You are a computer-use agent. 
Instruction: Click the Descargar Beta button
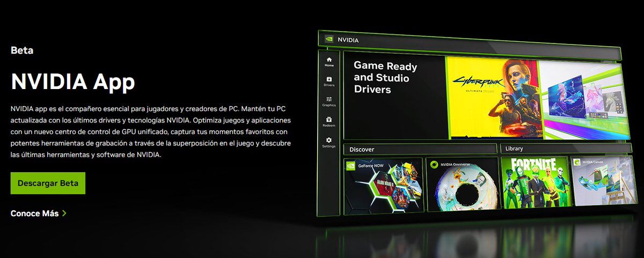click(48, 183)
